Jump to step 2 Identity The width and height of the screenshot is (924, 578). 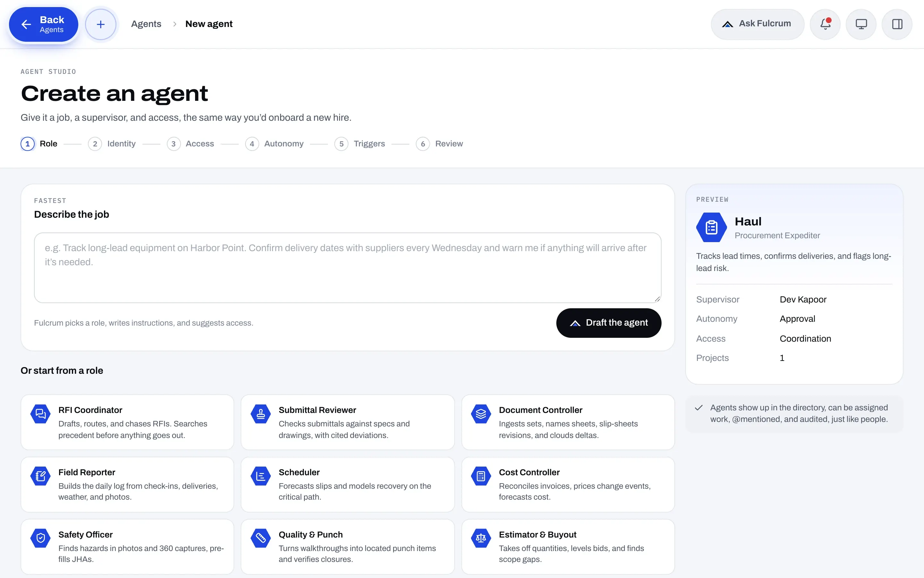(x=112, y=144)
